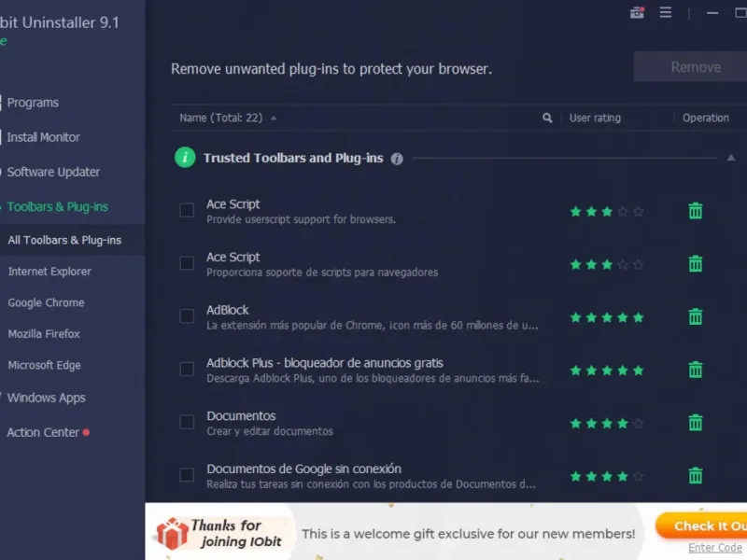This screenshot has width=747, height=560.
Task: Filter by Internet Explorer
Action: (x=49, y=272)
